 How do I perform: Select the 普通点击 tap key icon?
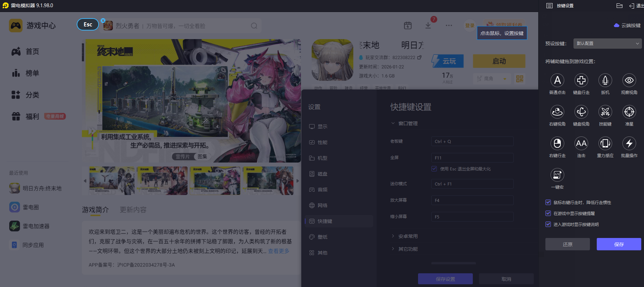pos(557,80)
